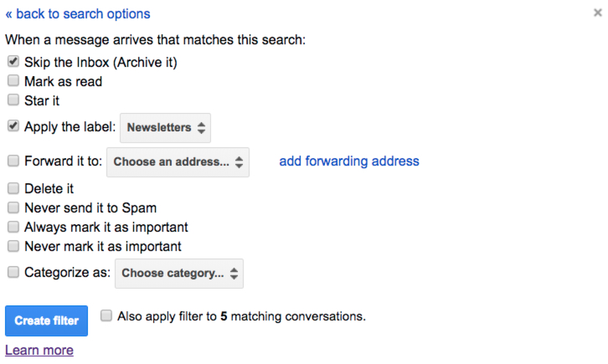Check Also apply filter to matching conversations
Screen dimensions: 608x364
(106, 315)
